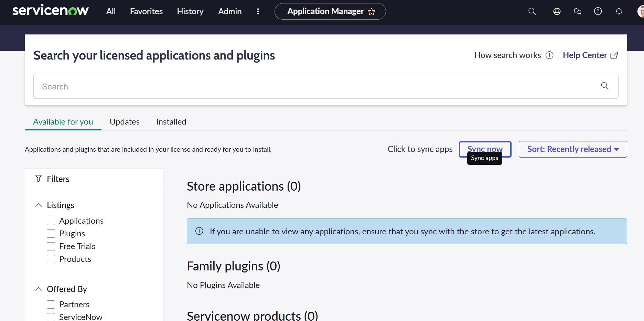Collapse the Offered By section

coord(38,289)
